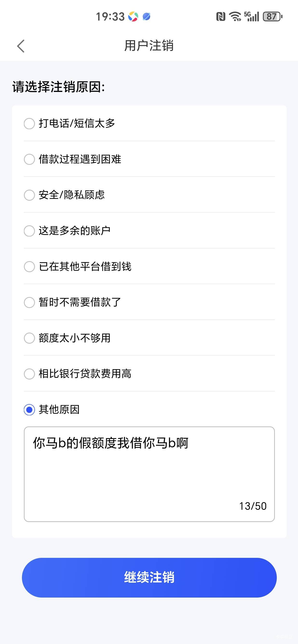This screenshot has height=644, width=298.
Task: Tap the 5G signal strength icon
Action: pos(251,17)
